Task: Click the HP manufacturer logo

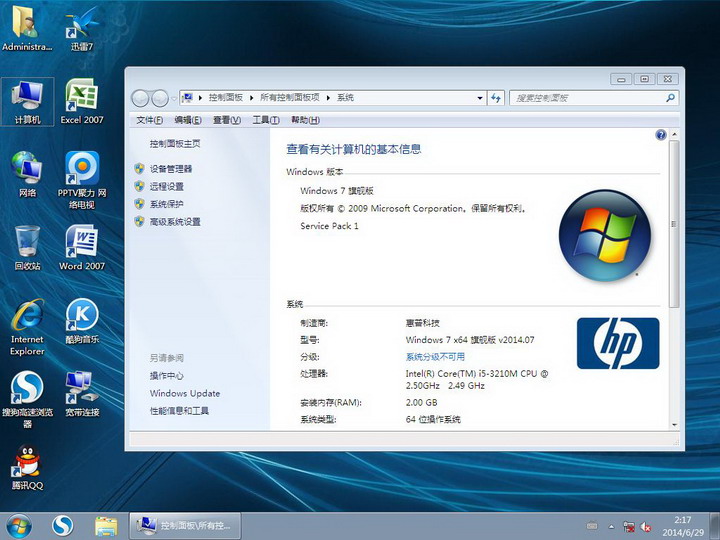Action: (x=618, y=343)
